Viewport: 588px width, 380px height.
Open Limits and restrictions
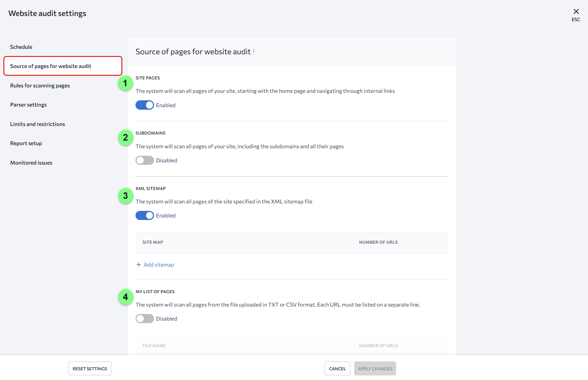37,124
